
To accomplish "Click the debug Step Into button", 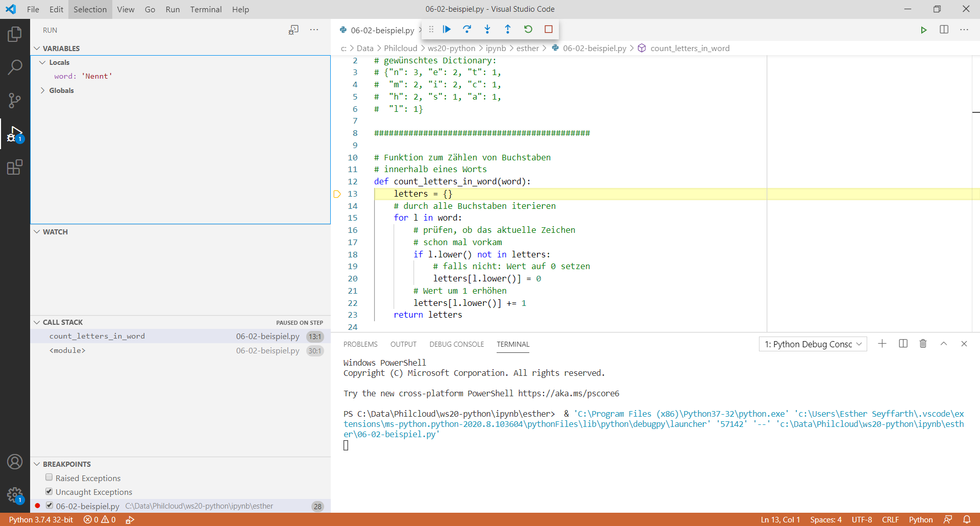I will (487, 29).
